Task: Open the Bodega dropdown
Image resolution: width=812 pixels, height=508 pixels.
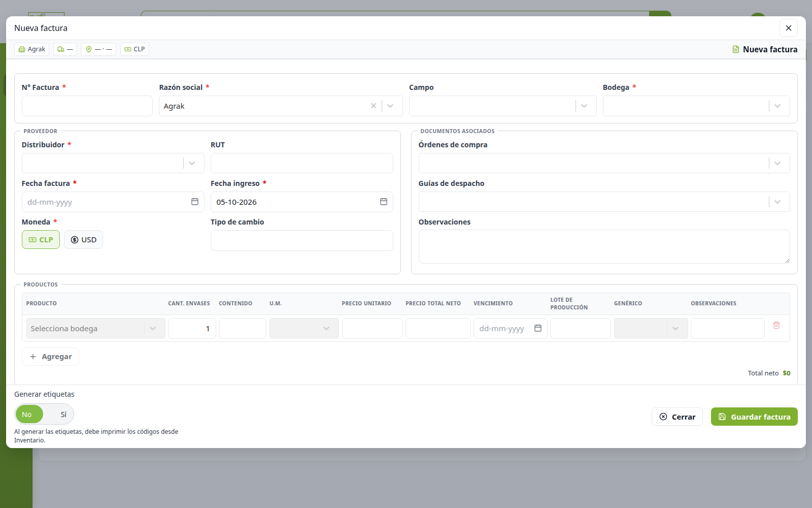Action: click(777, 106)
